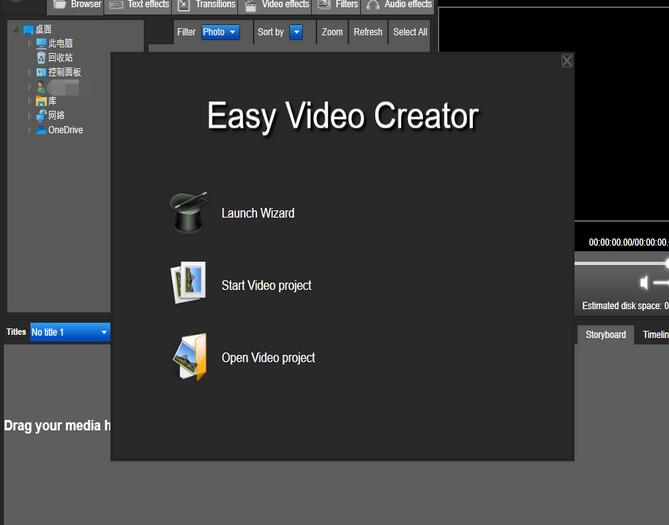Switch to the Filters tab
669x525 pixels.
(337, 6)
